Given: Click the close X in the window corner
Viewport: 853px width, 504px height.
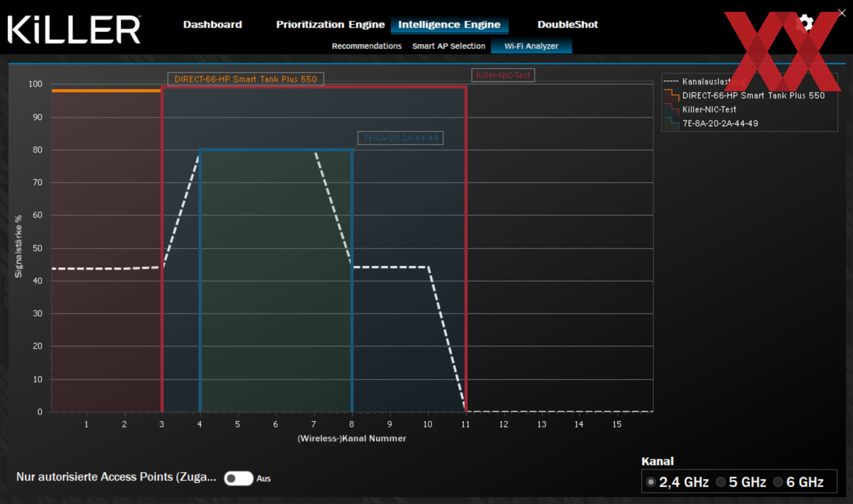Looking at the screenshot, I should 842,13.
